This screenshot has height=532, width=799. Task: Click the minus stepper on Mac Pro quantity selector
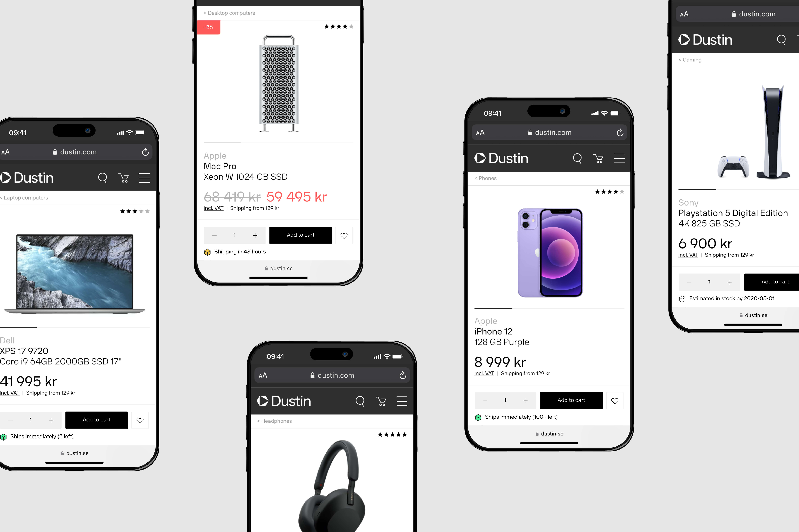coord(215,234)
